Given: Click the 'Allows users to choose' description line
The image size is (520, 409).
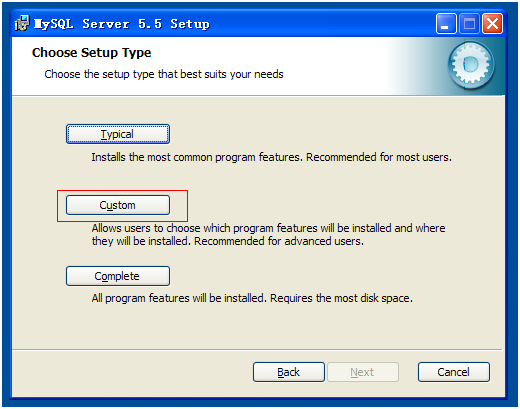Looking at the screenshot, I should (268, 228).
